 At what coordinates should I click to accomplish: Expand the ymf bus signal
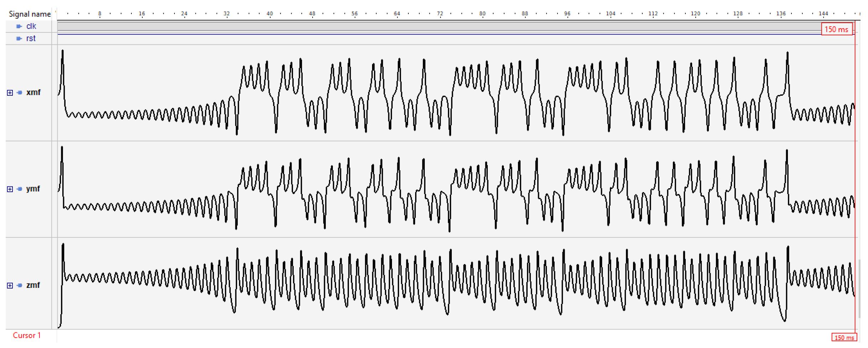10,189
